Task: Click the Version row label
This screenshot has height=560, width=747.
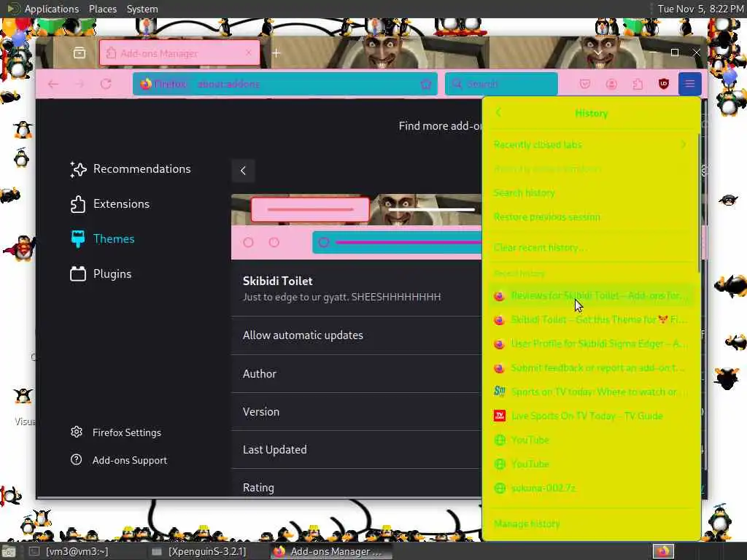Action: point(261,412)
